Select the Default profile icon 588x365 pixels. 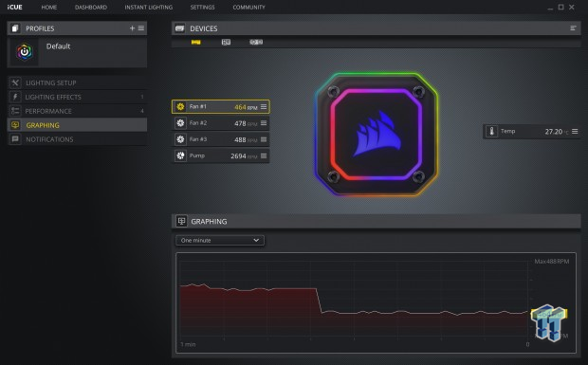25,52
